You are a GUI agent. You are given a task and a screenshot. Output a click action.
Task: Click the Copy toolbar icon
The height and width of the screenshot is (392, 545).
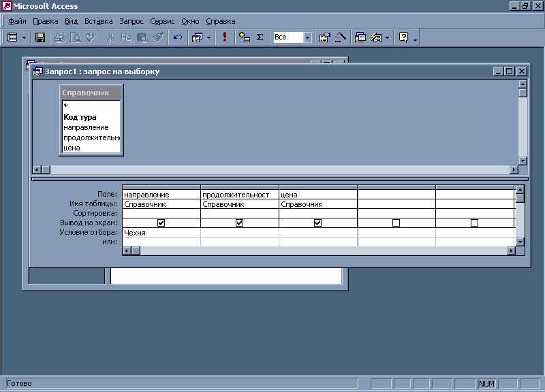(126, 37)
